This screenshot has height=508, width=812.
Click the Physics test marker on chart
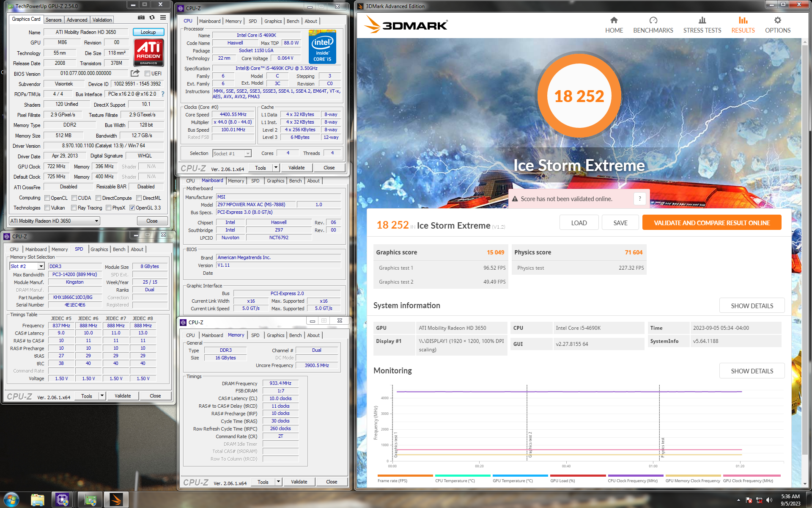pyautogui.click(x=663, y=447)
